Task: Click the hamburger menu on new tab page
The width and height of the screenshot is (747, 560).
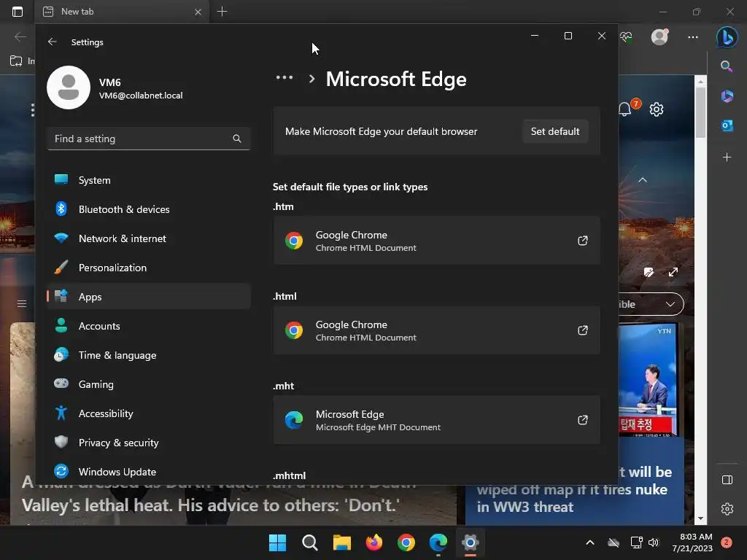Action: coord(22,303)
